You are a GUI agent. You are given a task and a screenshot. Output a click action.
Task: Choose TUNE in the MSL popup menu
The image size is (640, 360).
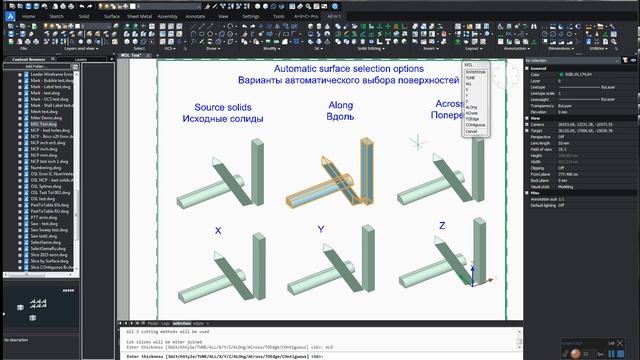tap(470, 78)
